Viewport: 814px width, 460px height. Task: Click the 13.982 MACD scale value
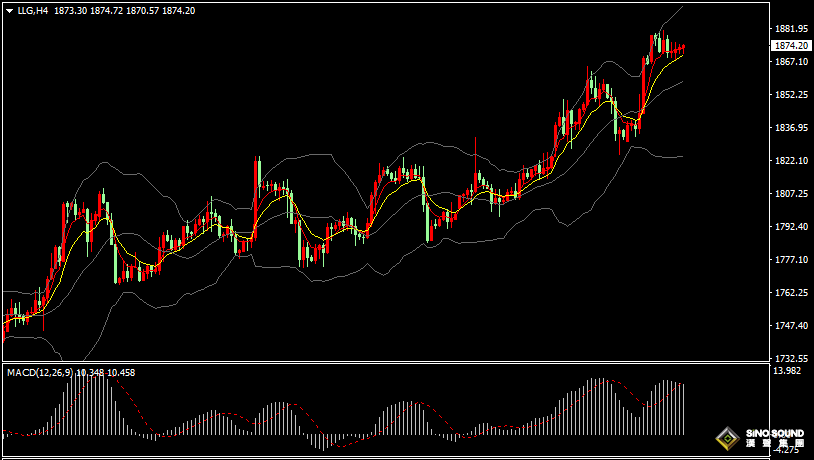(786, 370)
